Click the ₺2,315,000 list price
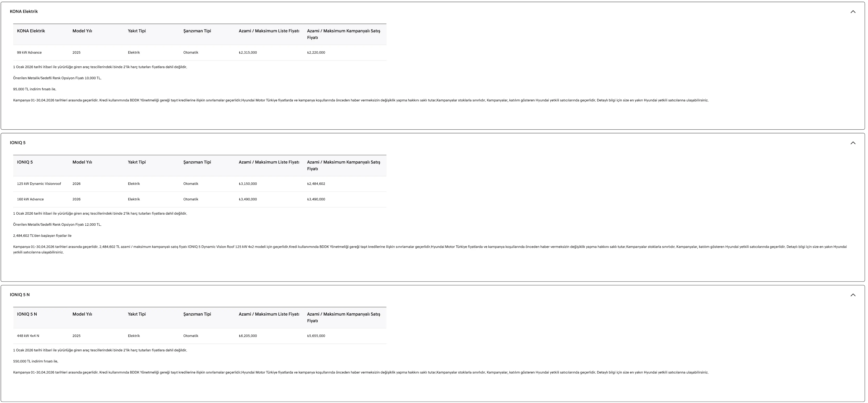This screenshot has width=868, height=403. tap(248, 53)
